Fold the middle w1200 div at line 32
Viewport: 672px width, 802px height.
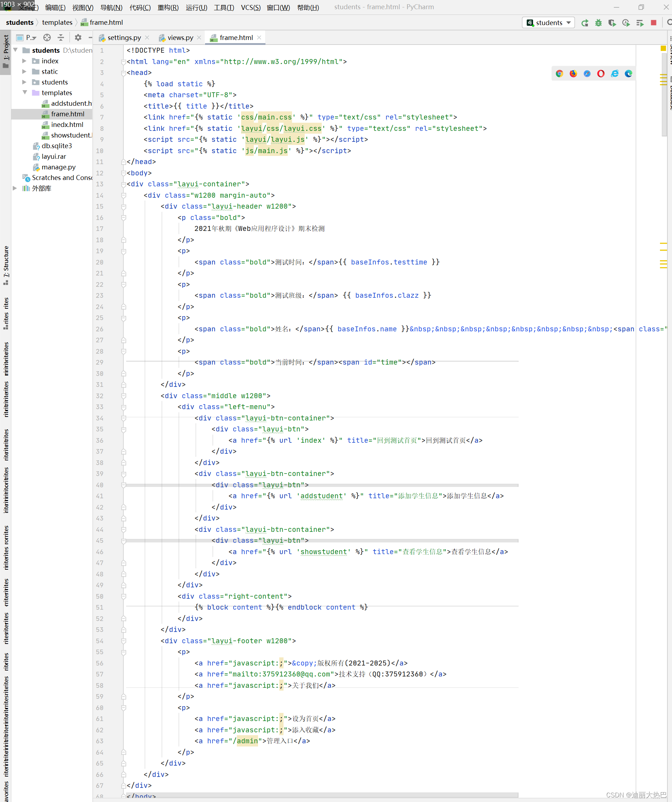click(x=124, y=396)
